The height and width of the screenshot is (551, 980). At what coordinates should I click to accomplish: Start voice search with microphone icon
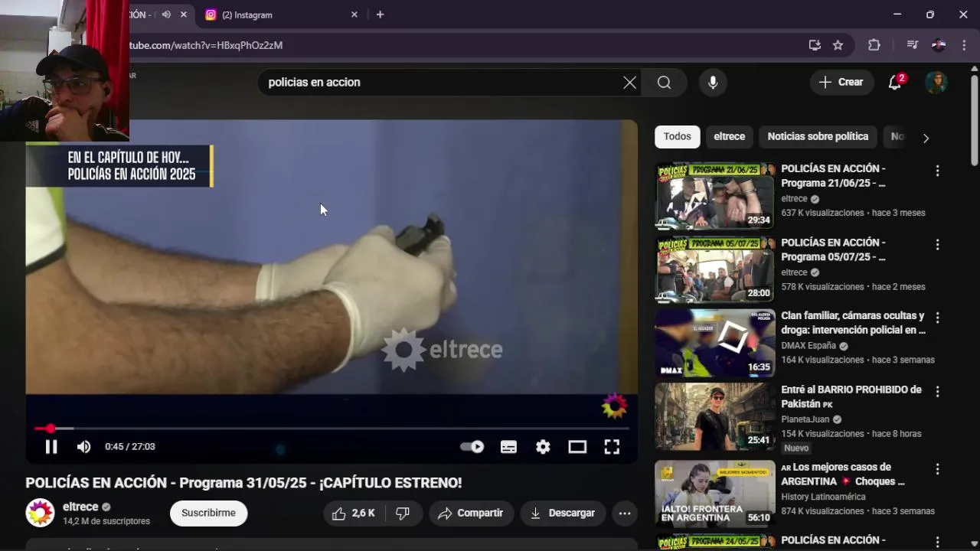[713, 83]
